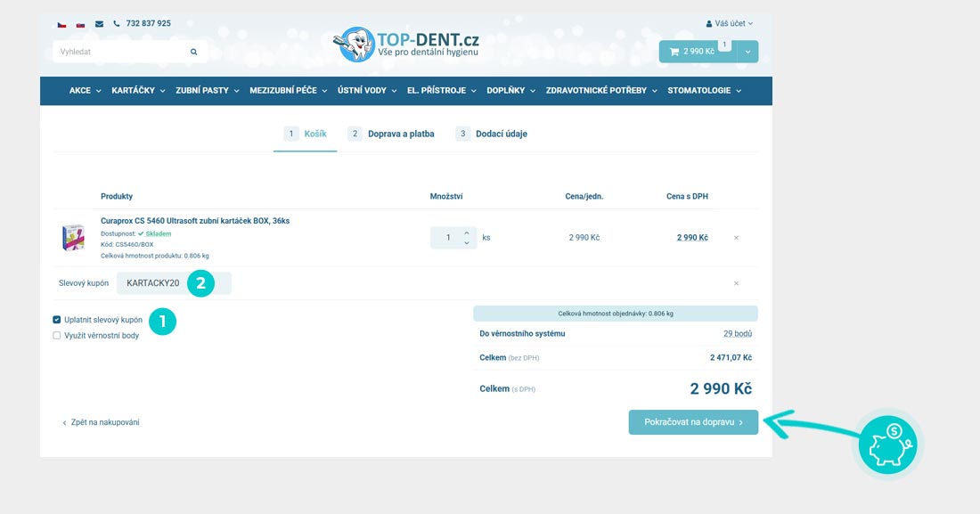The height and width of the screenshot is (514, 980).
Task: Expand the KARTÁČKY menu category
Action: (138, 91)
